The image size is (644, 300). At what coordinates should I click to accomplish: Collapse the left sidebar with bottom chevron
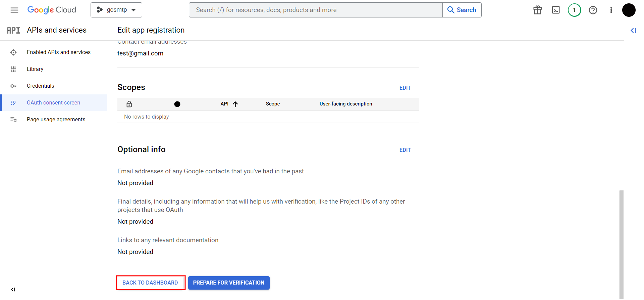pos(13,290)
